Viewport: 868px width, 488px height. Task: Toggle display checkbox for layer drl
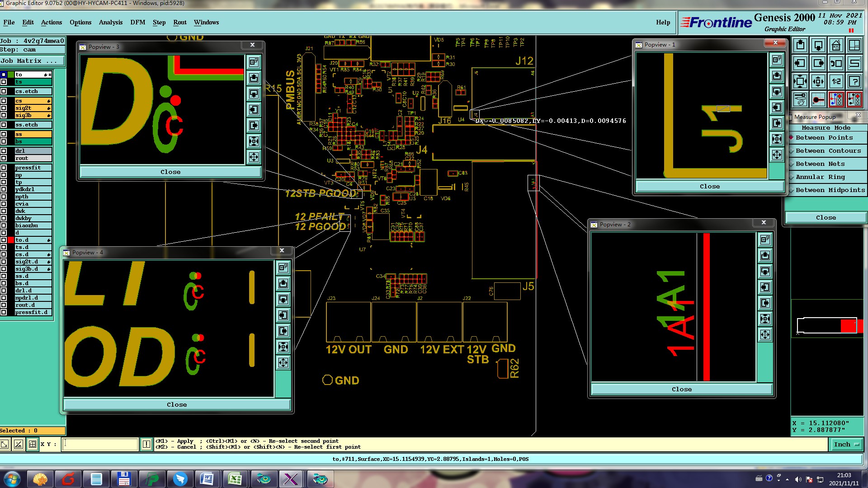pos(4,151)
